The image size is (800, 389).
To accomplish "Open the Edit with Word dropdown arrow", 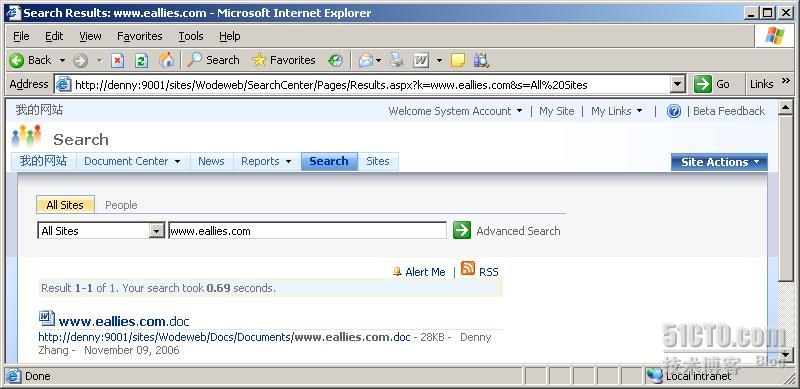I will tap(439, 61).
